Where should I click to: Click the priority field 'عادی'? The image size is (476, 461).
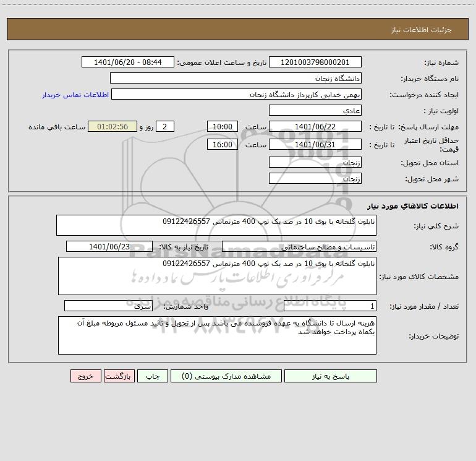[x=315, y=110]
